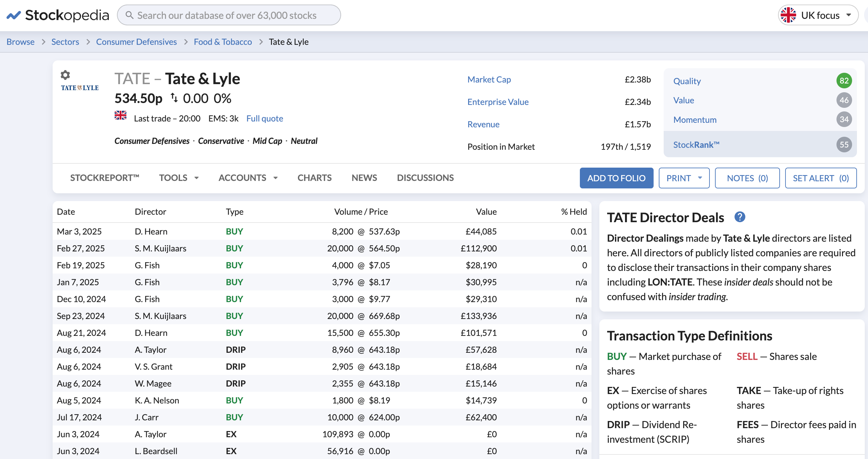
Task: Click the Director column header
Action: click(x=150, y=212)
